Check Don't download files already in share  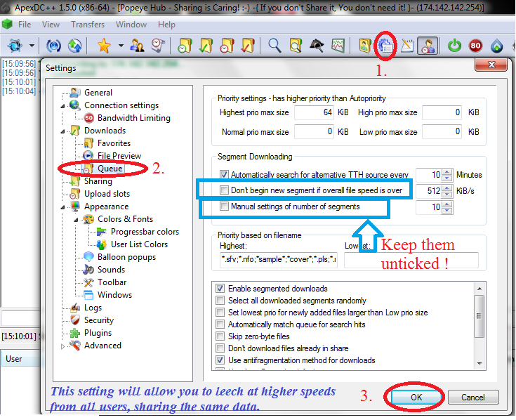[x=220, y=348]
